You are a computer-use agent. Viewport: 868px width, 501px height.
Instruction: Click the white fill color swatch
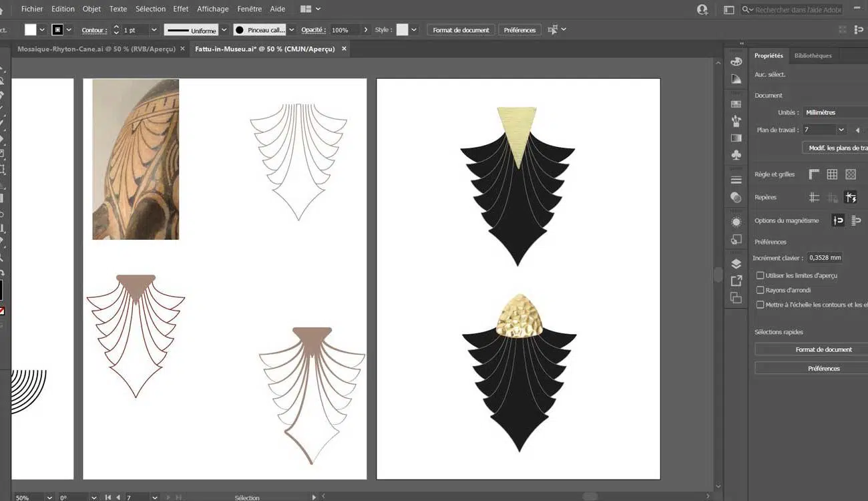31,30
